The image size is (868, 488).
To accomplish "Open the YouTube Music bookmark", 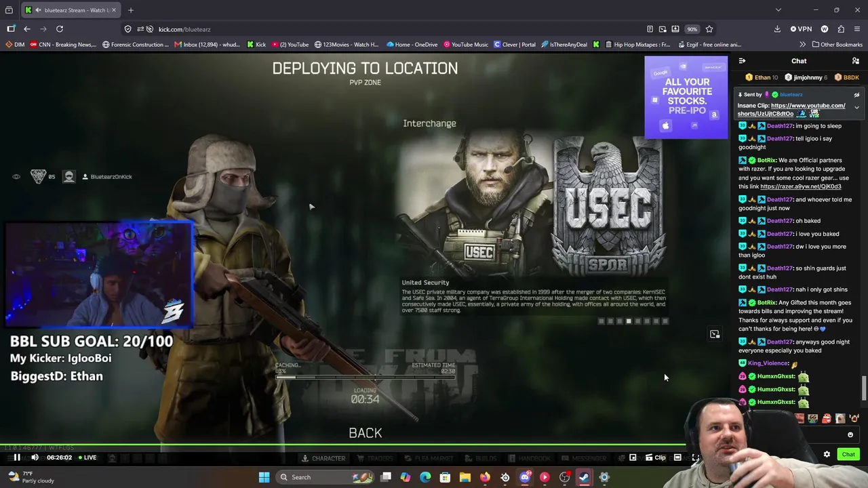I will (x=465, y=45).
